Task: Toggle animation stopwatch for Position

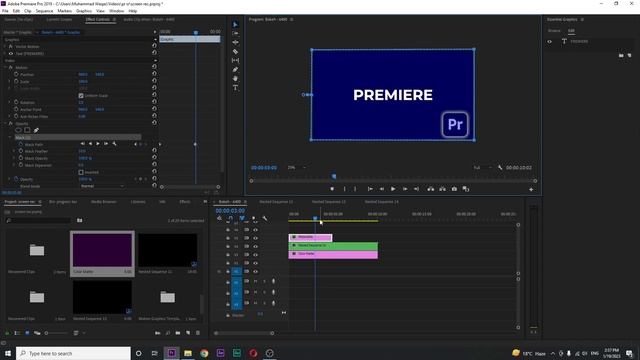Action: pyautogui.click(x=16, y=74)
